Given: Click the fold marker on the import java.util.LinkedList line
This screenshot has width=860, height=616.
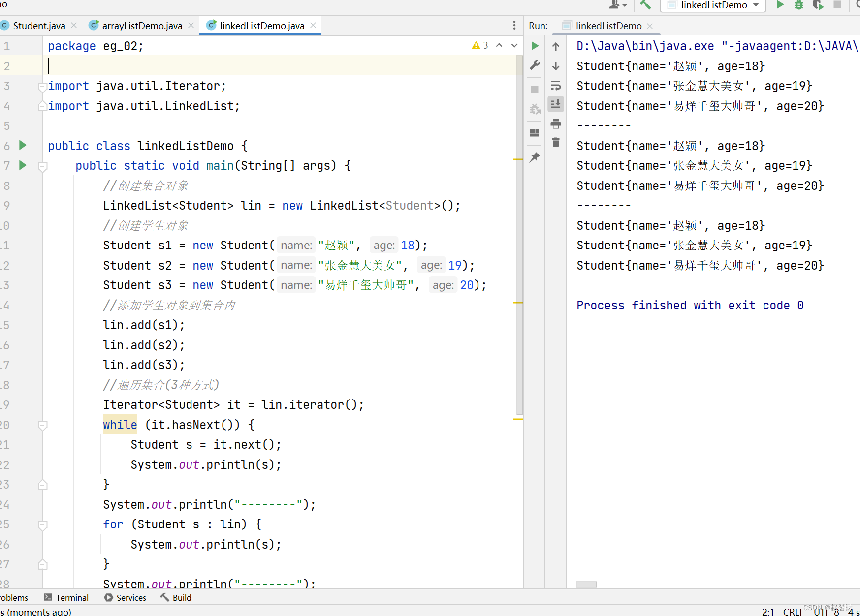Looking at the screenshot, I should coord(42,106).
